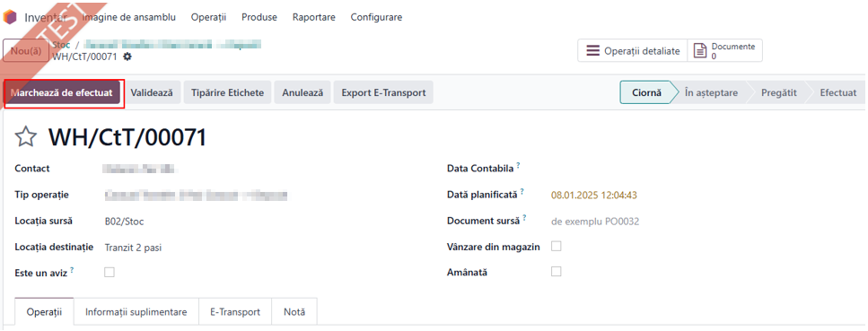
Task: Open the gear settings icon beside WH/CtT/00071
Action: click(127, 57)
